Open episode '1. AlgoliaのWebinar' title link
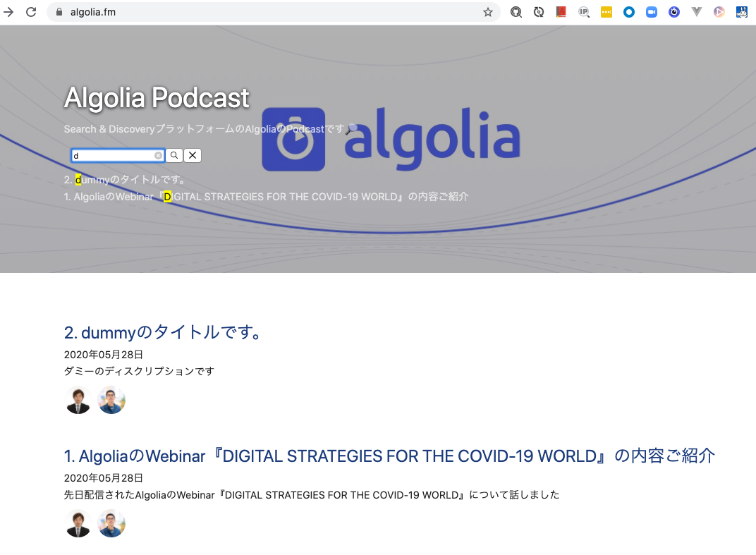The image size is (756, 555). click(389, 456)
